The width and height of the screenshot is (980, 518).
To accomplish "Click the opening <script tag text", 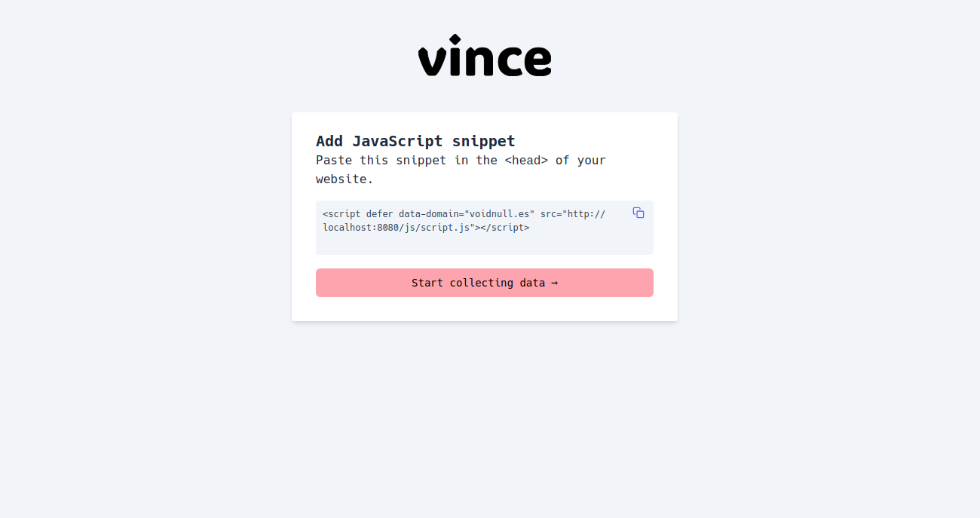I will click(341, 214).
